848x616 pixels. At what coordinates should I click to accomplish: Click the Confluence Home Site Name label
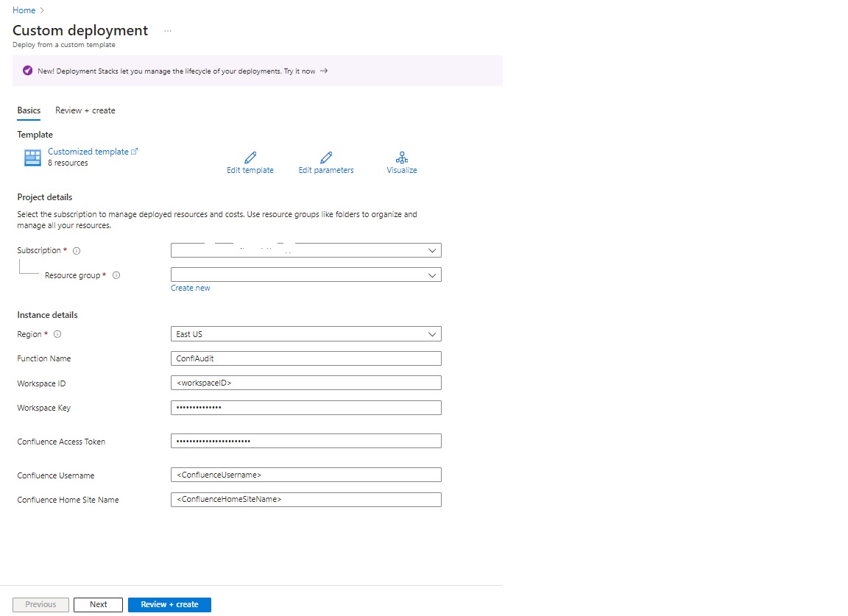tap(68, 500)
